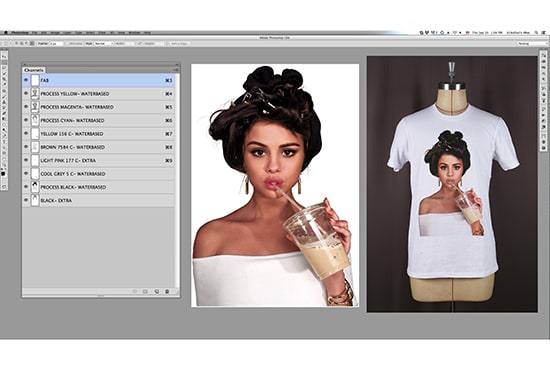This screenshot has width=550, height=370.
Task: Open the Image menu
Action: coord(55,32)
